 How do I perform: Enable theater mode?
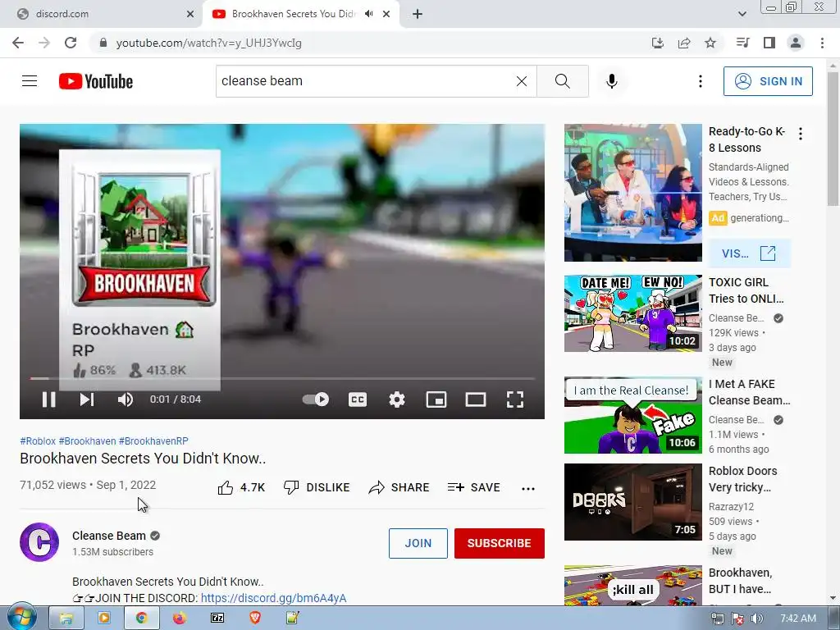tap(475, 399)
